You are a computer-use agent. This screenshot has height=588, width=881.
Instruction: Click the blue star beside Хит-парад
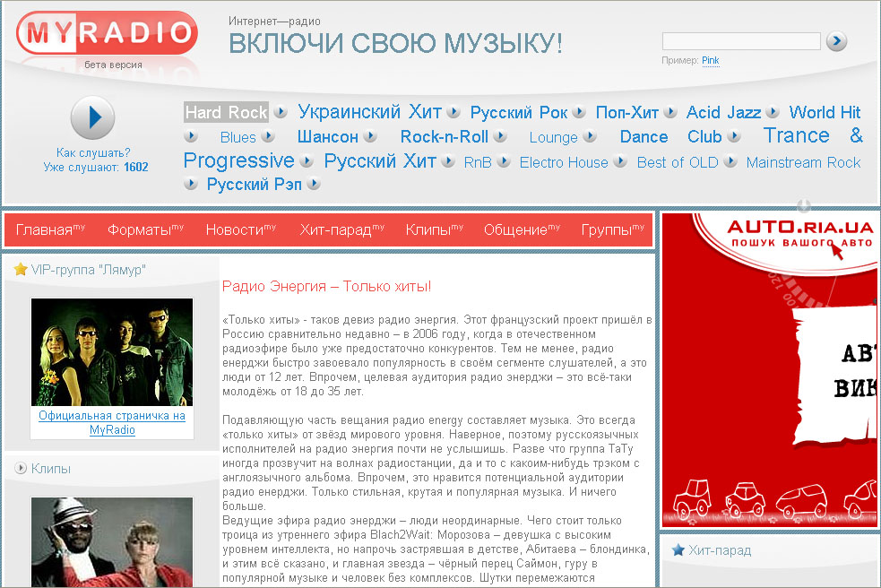click(678, 551)
